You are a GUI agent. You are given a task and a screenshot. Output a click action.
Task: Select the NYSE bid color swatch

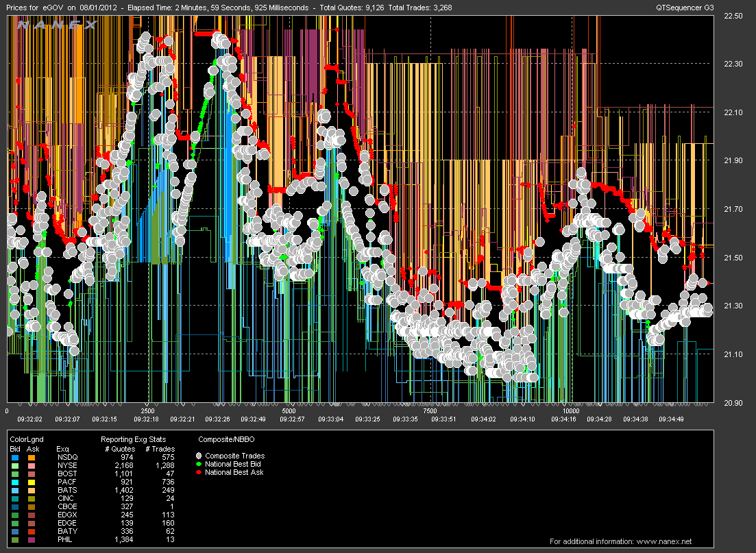click(15, 466)
